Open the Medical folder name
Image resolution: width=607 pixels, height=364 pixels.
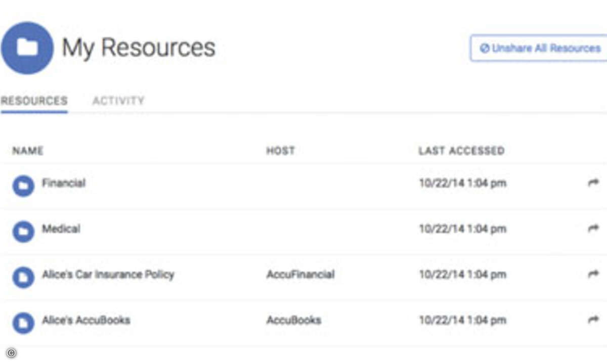coord(61,229)
